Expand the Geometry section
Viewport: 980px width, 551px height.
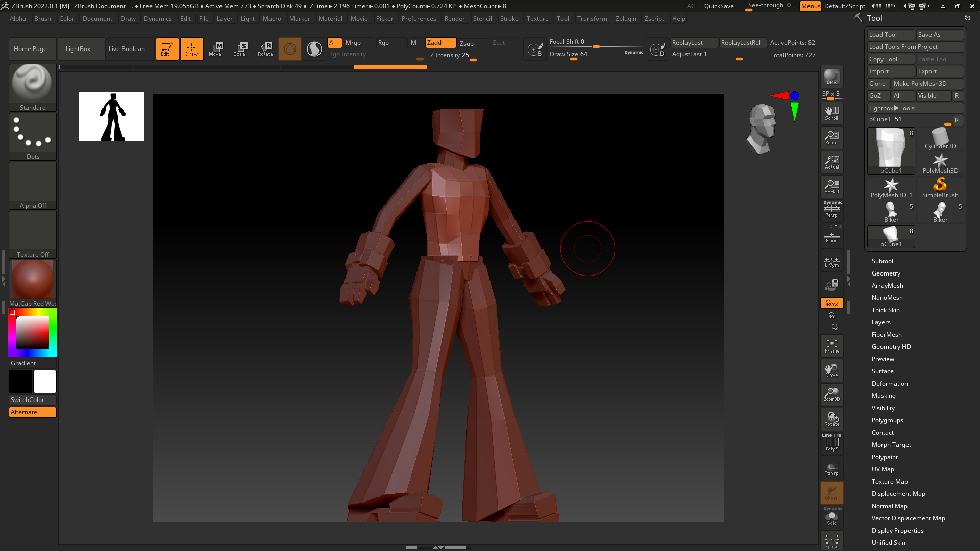click(x=886, y=273)
